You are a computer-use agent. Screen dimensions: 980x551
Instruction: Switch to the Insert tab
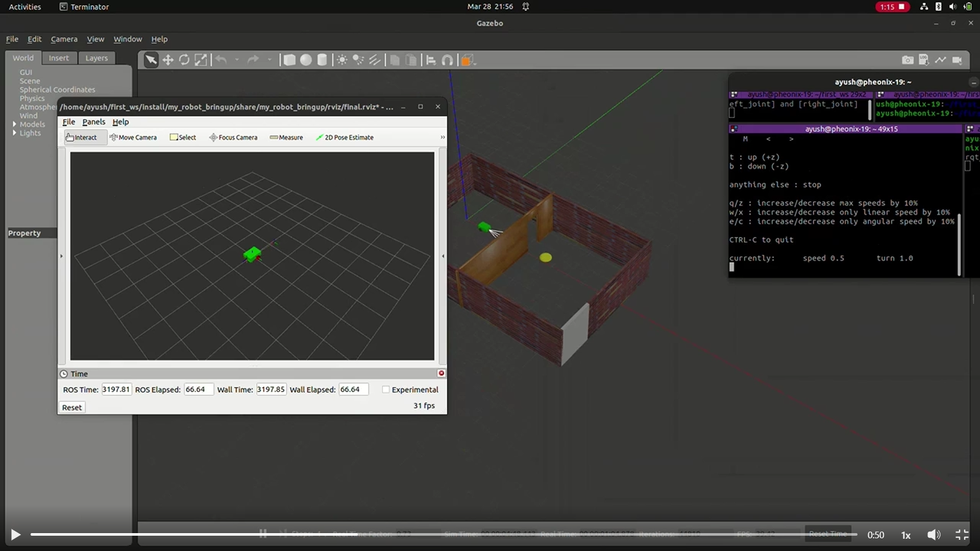tap(59, 58)
